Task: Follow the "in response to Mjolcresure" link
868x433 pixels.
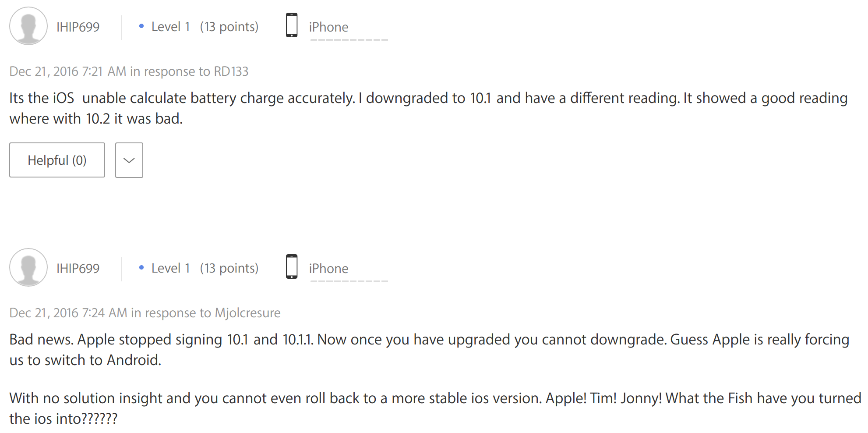Action: click(x=206, y=313)
